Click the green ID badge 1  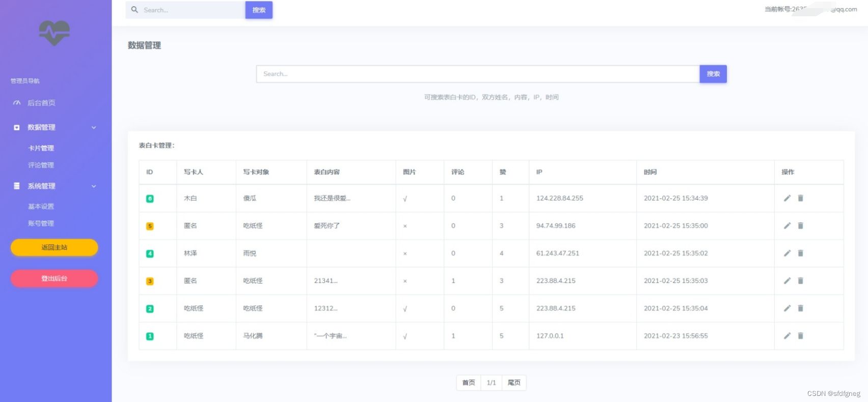(x=150, y=336)
